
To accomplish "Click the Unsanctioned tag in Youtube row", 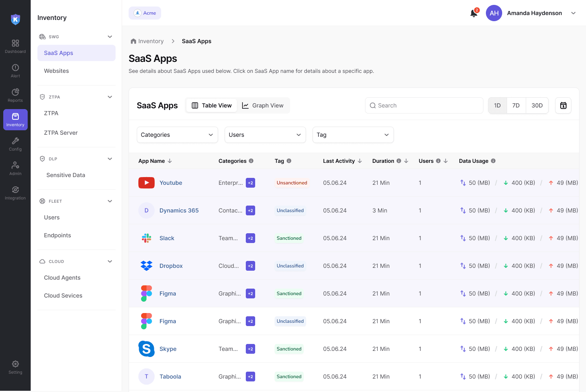I will tap(292, 183).
